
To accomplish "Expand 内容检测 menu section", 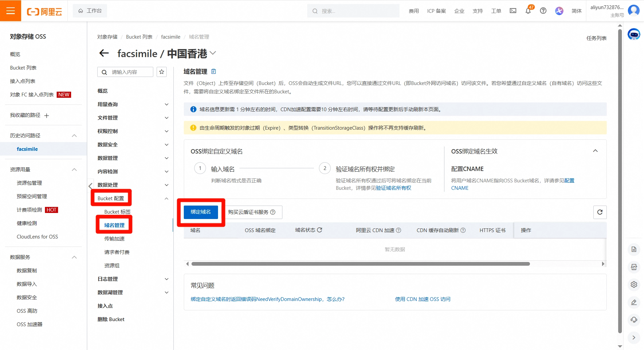I will coord(166,172).
